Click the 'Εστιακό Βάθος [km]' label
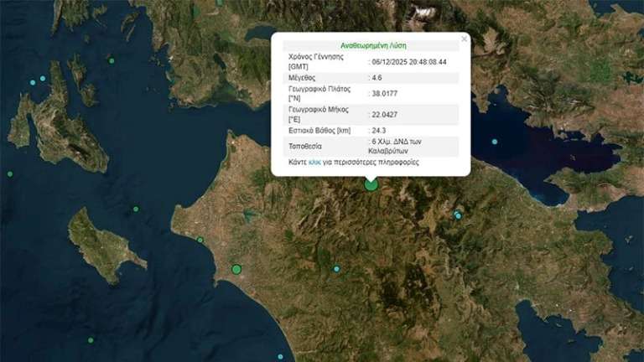The height and width of the screenshot is (362, 644). click(319, 131)
